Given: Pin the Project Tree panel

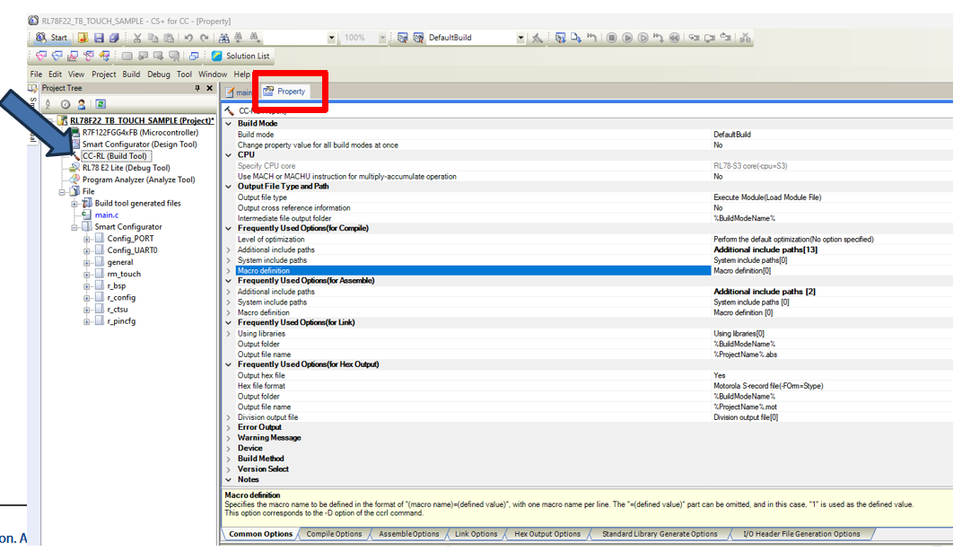Looking at the screenshot, I should coord(197,88).
